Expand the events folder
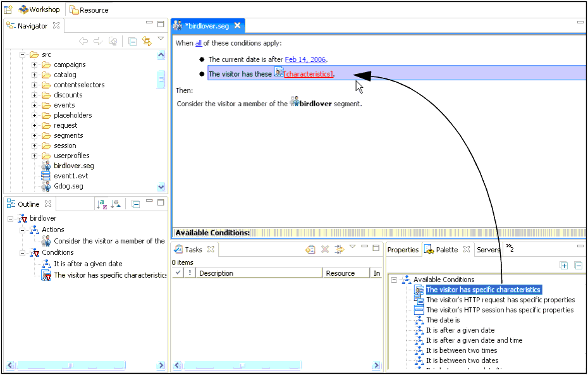This screenshot has height=375, width=588. click(x=35, y=106)
